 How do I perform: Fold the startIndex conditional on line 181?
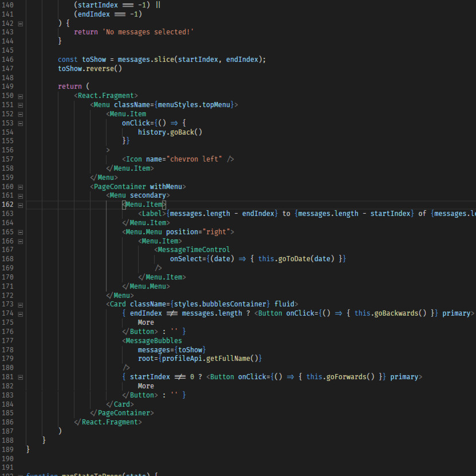pyautogui.click(x=21, y=377)
